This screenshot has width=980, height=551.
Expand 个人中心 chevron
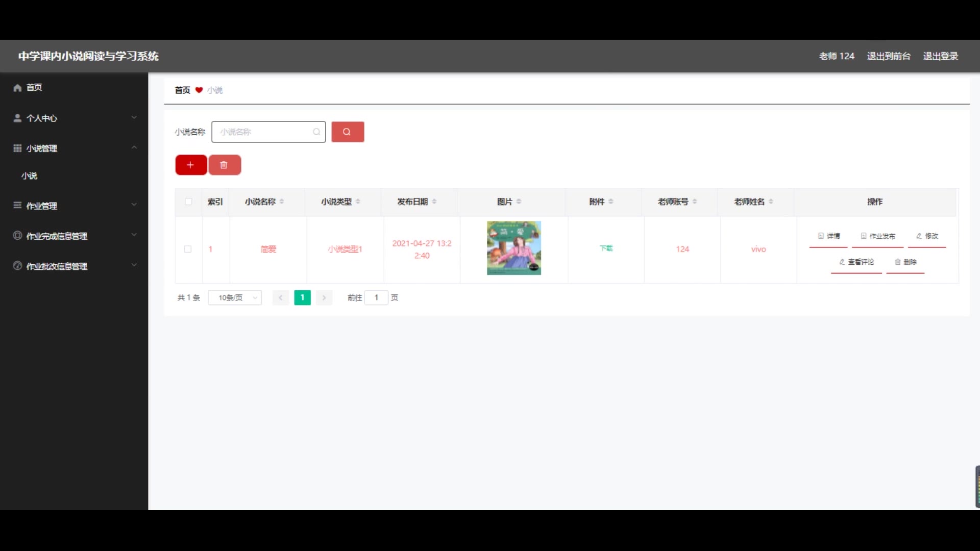point(134,117)
